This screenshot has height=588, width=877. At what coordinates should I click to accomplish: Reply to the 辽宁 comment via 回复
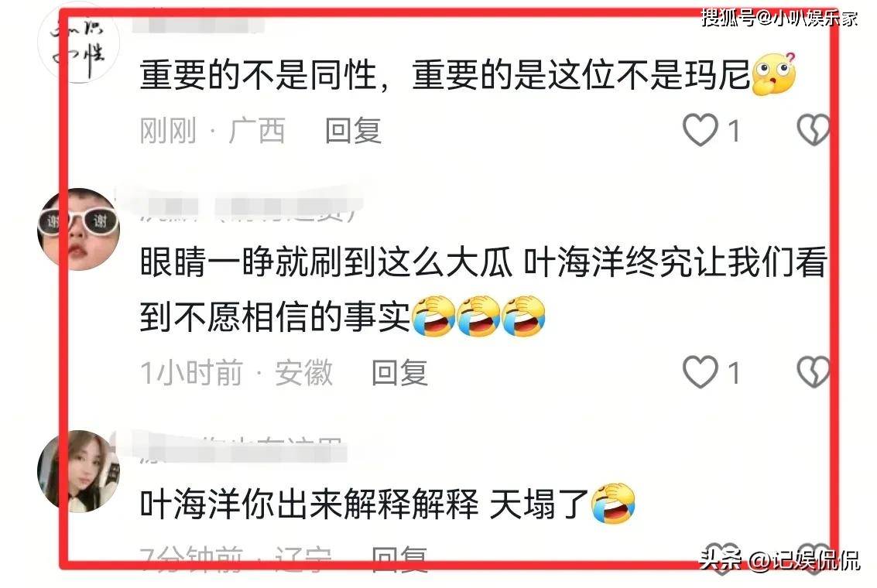click(x=400, y=559)
